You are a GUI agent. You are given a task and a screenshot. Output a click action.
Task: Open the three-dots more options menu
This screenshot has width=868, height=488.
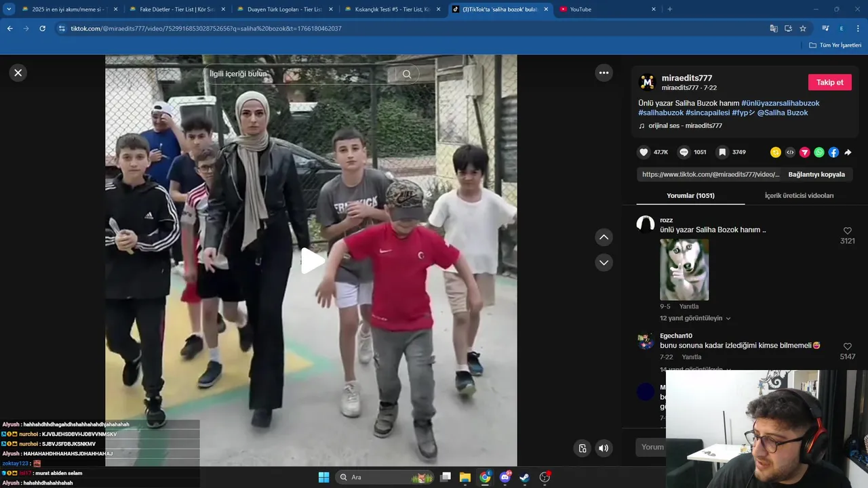coord(604,73)
